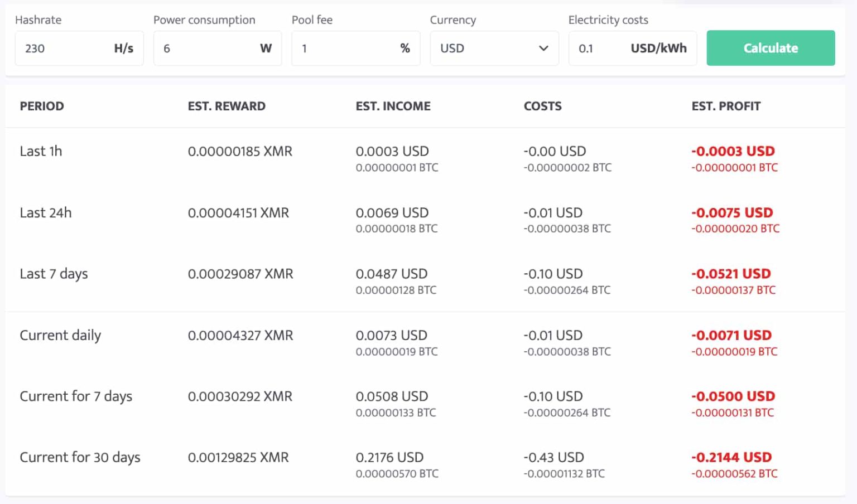Click reward value 0.00129825 XMR
This screenshot has height=504, width=857.
click(238, 457)
